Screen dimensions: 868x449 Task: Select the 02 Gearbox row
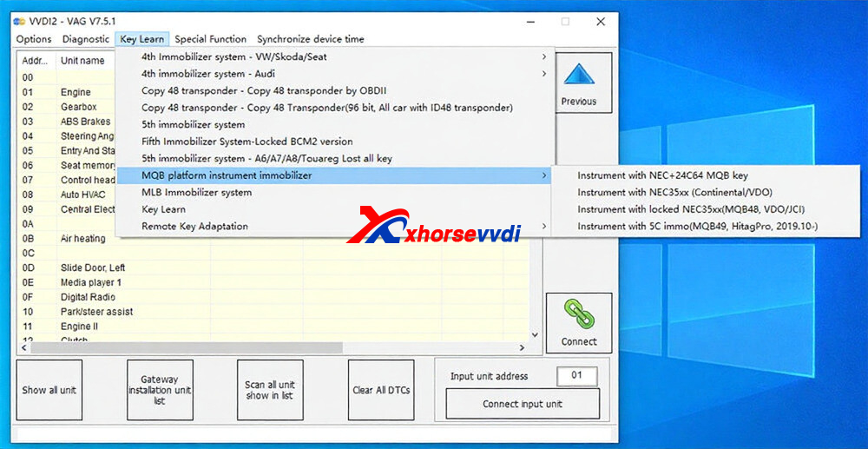[x=67, y=107]
